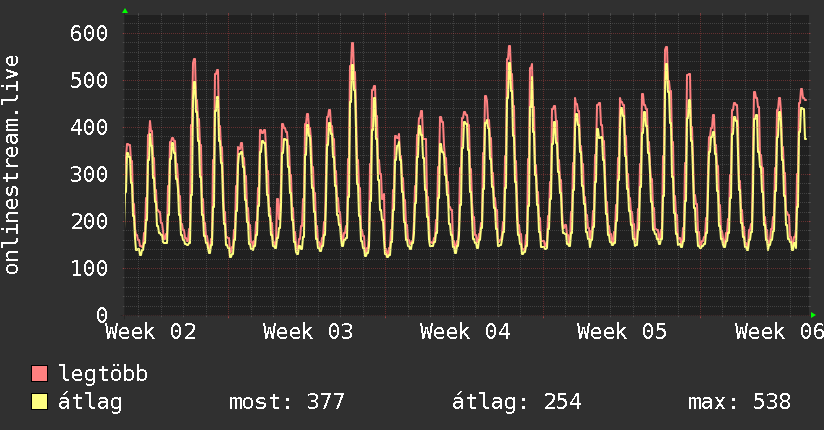
Task: Click the Week 03 axis label
Action: tap(308, 332)
